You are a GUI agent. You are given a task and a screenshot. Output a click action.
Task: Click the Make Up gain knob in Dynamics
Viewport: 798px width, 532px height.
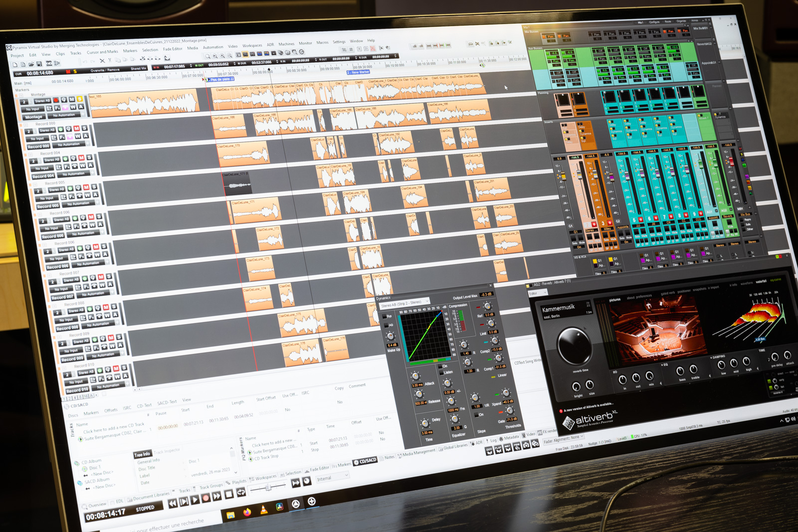[391, 337]
